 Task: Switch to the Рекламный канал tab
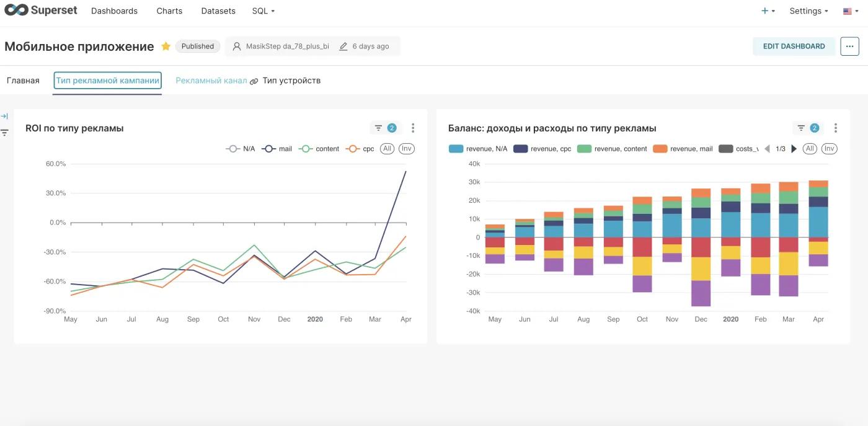pyautogui.click(x=211, y=81)
